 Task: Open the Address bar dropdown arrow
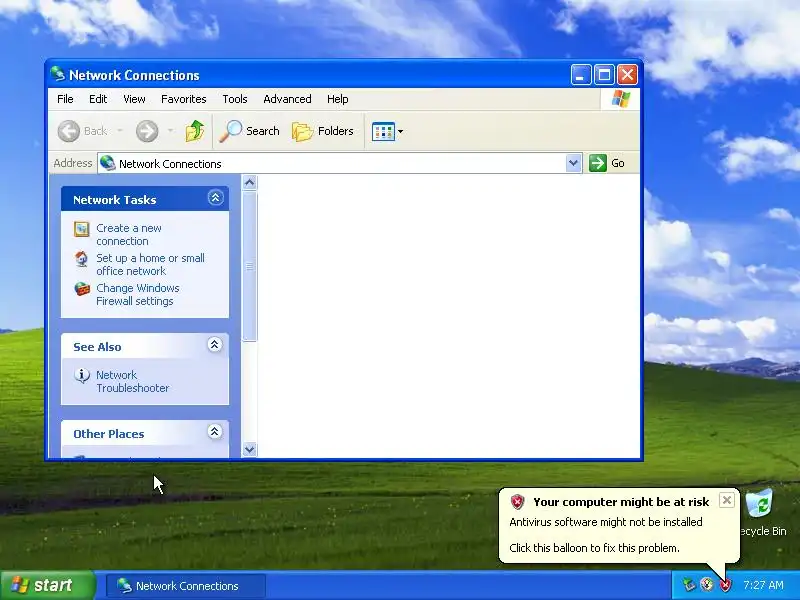point(573,163)
